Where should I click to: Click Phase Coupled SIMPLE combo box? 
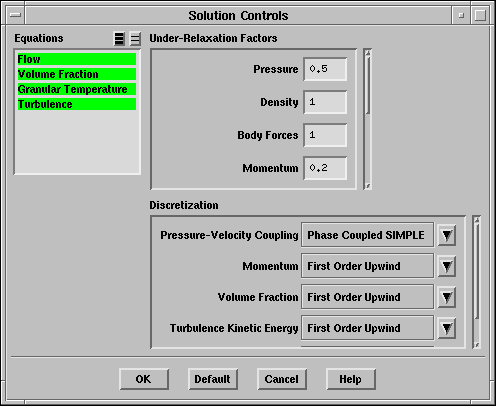tap(367, 235)
